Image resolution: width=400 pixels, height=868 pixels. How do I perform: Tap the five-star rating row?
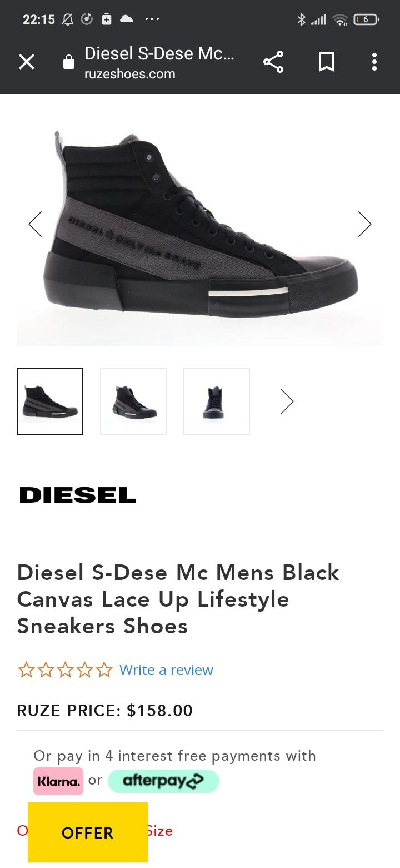click(x=65, y=670)
